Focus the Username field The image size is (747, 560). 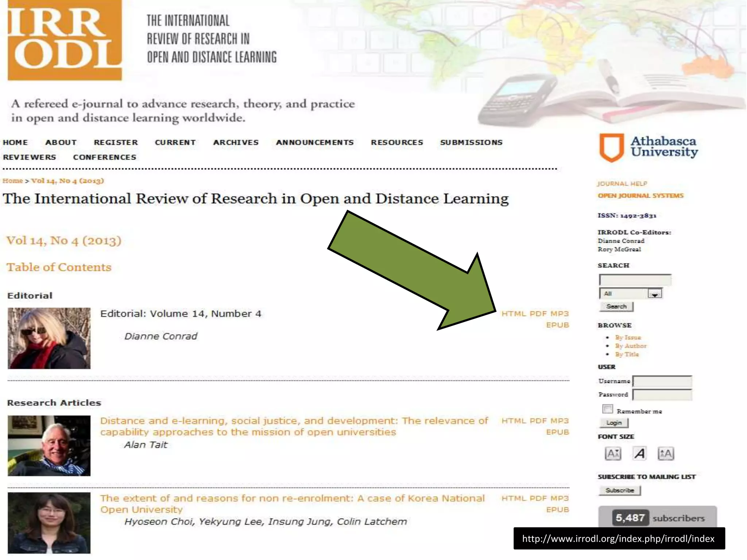coord(662,381)
